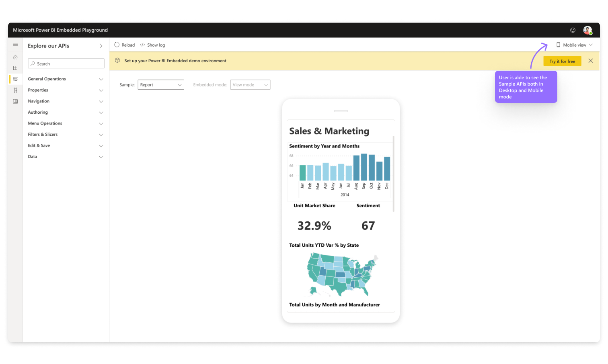Click the Jan bar in Sentiment chart

click(x=302, y=173)
